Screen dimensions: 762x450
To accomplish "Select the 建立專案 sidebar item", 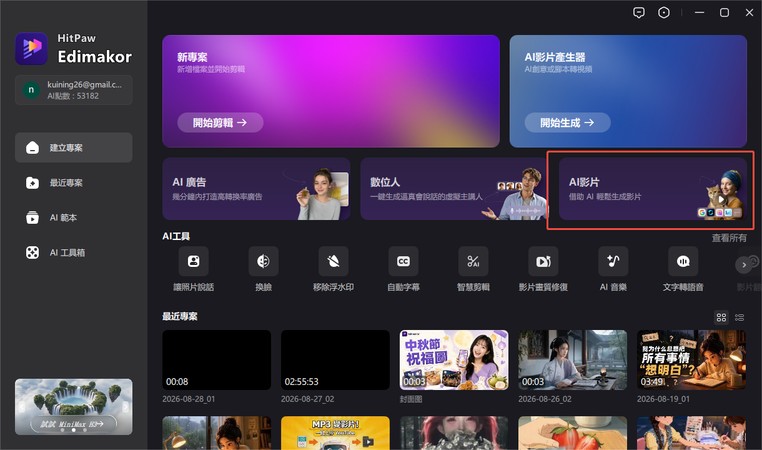I will click(73, 148).
